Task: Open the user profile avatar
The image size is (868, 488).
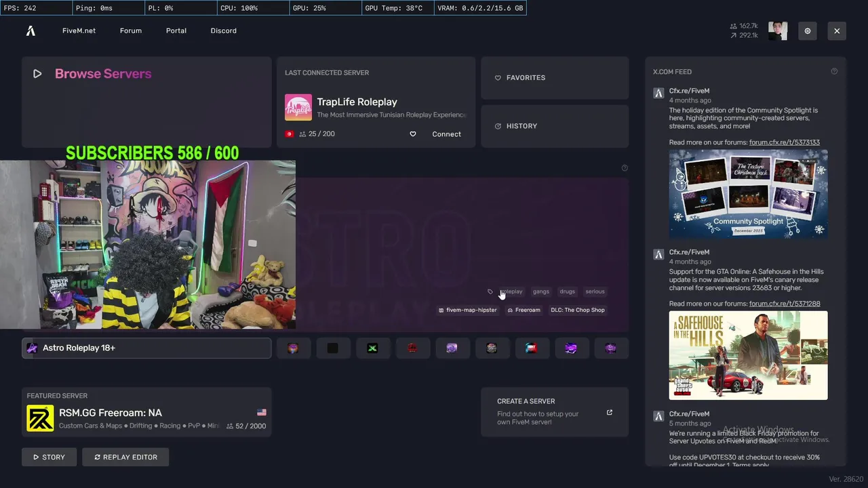Action: [778, 30]
